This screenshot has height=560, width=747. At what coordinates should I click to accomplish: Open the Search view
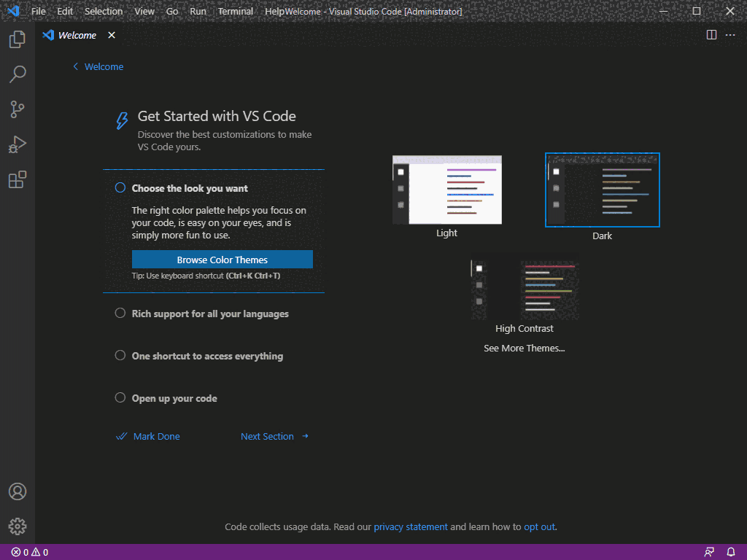click(17, 74)
